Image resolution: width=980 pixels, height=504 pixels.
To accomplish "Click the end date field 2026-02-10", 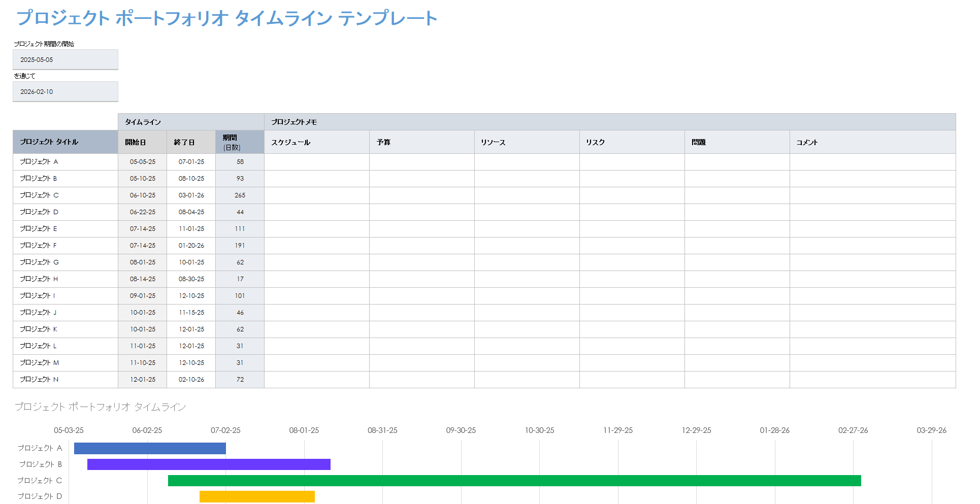I will (66, 91).
